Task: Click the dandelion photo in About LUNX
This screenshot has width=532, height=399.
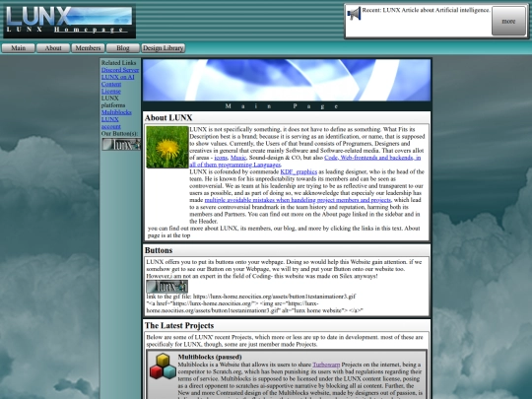Action: (167, 147)
